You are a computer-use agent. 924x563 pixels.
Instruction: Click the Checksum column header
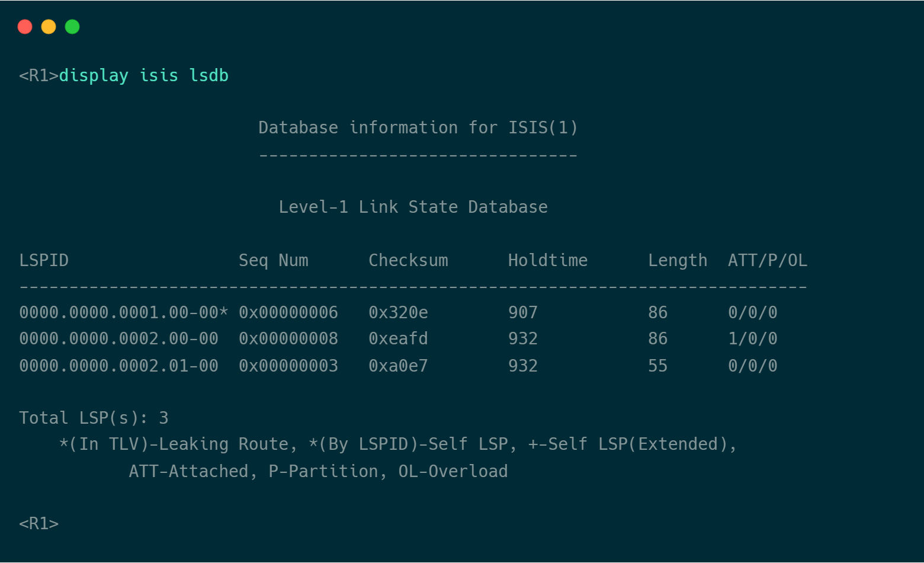pyautogui.click(x=408, y=261)
